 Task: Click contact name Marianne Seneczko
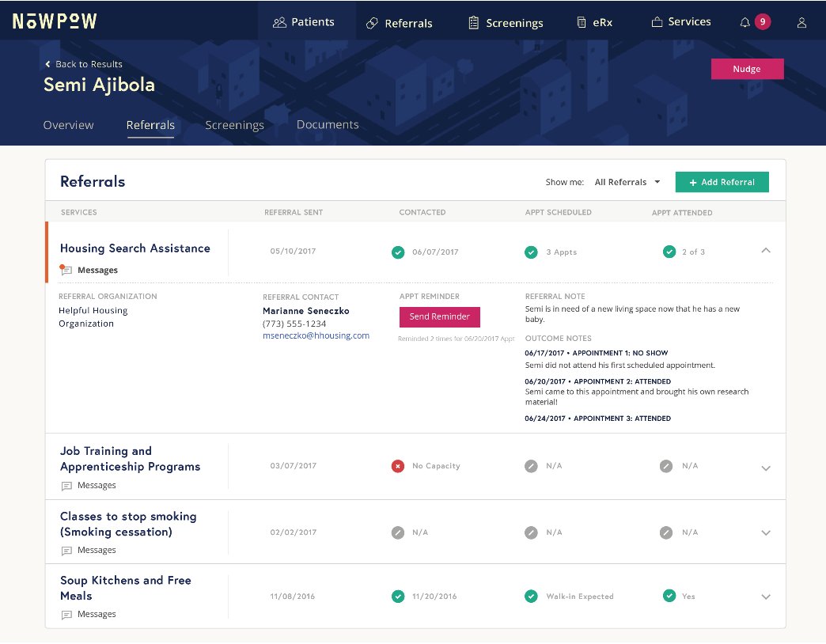(x=306, y=311)
